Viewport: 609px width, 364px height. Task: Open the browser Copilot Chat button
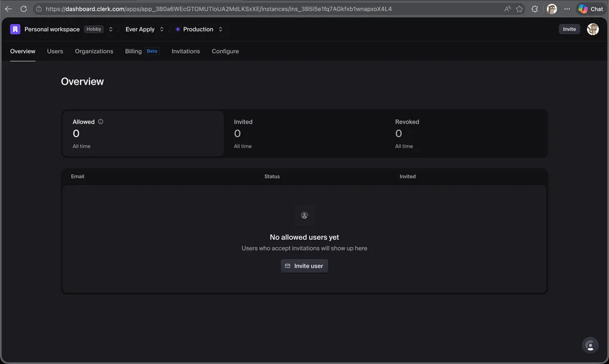pos(590,9)
